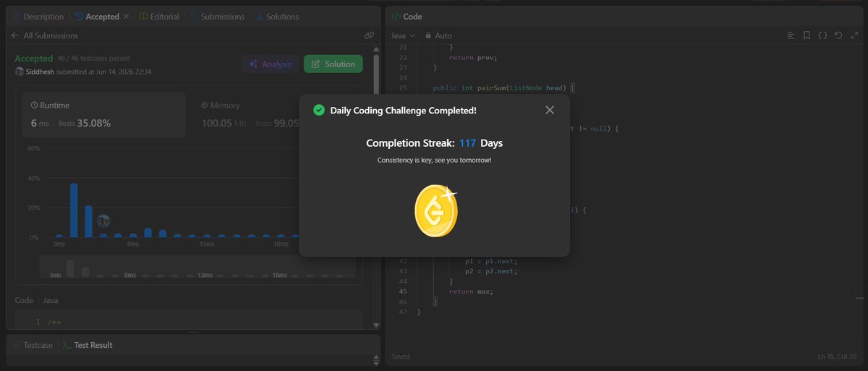Click the format code icon

pos(791,35)
